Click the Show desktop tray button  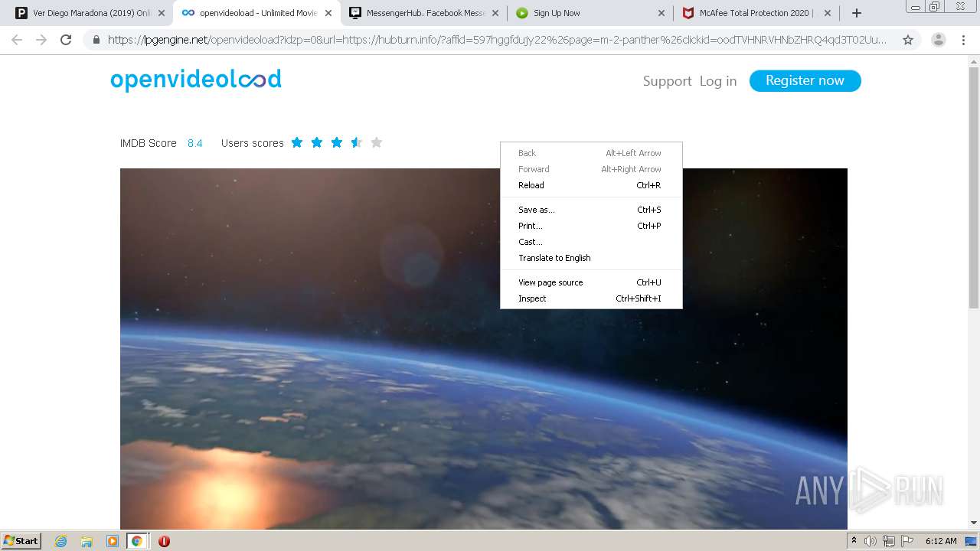[972, 541]
